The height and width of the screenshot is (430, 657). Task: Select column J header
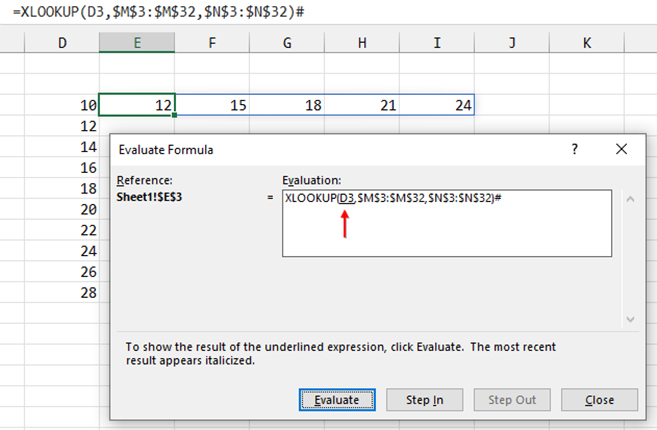tap(511, 43)
